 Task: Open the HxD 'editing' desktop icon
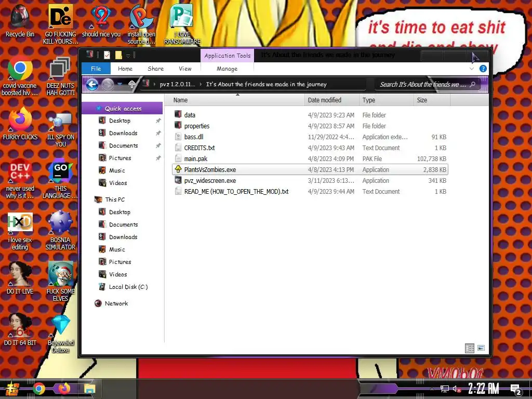(x=20, y=231)
